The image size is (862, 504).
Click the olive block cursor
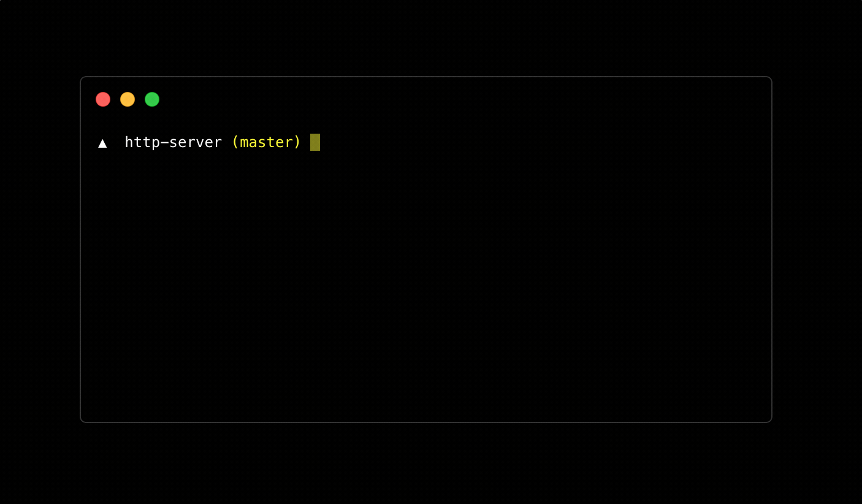(x=315, y=142)
